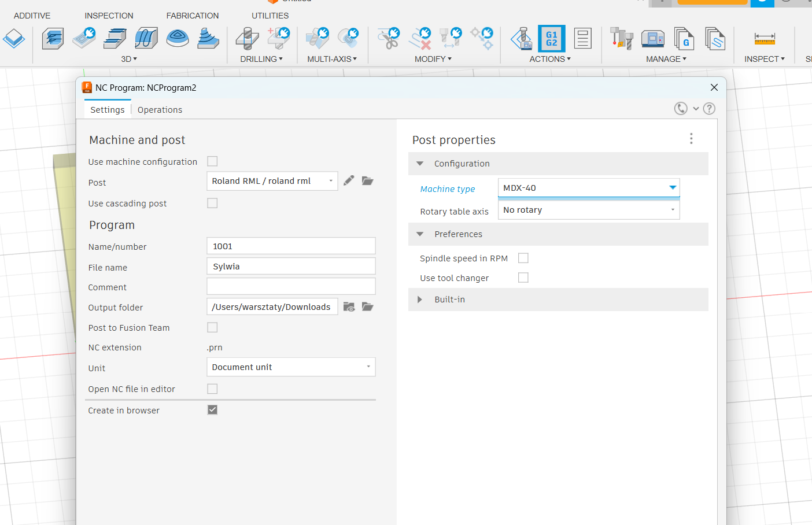Switch to the Operations tab

[x=160, y=110]
